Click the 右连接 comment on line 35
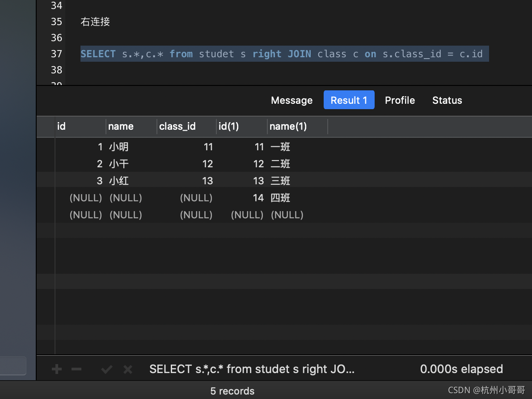 pyautogui.click(x=95, y=22)
